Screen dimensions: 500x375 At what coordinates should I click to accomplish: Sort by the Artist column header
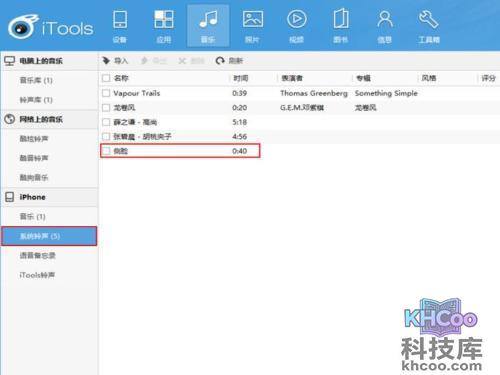(292, 78)
